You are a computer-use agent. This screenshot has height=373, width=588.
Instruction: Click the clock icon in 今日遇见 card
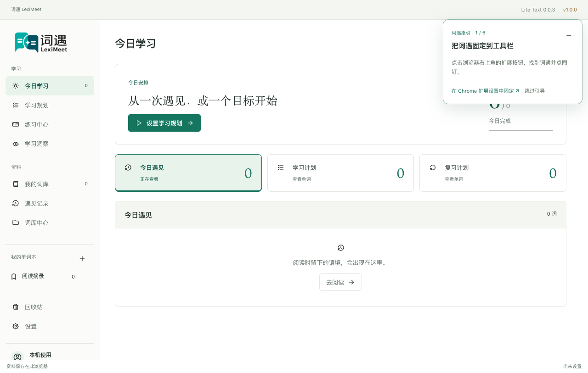(x=128, y=167)
